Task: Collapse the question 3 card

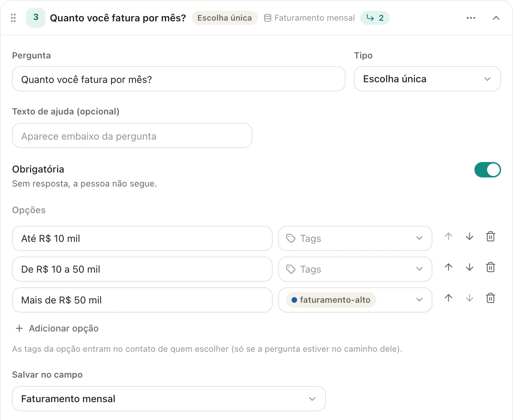Action: tap(496, 18)
